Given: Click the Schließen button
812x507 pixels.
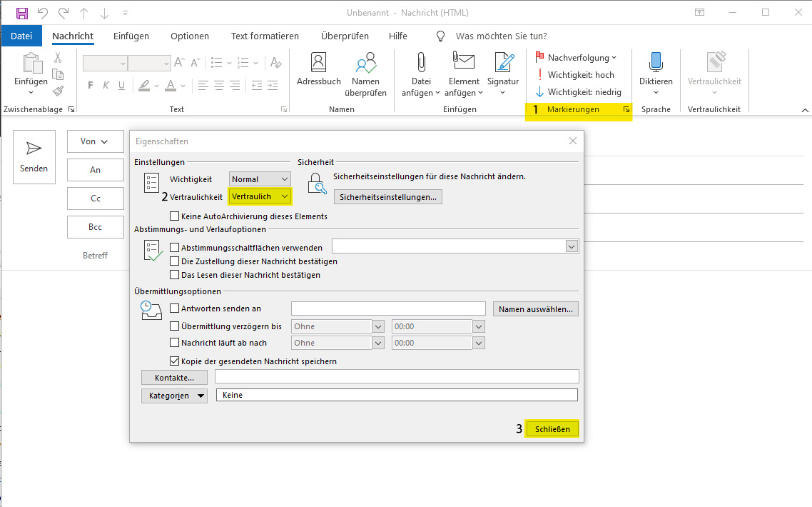Looking at the screenshot, I should tap(552, 429).
